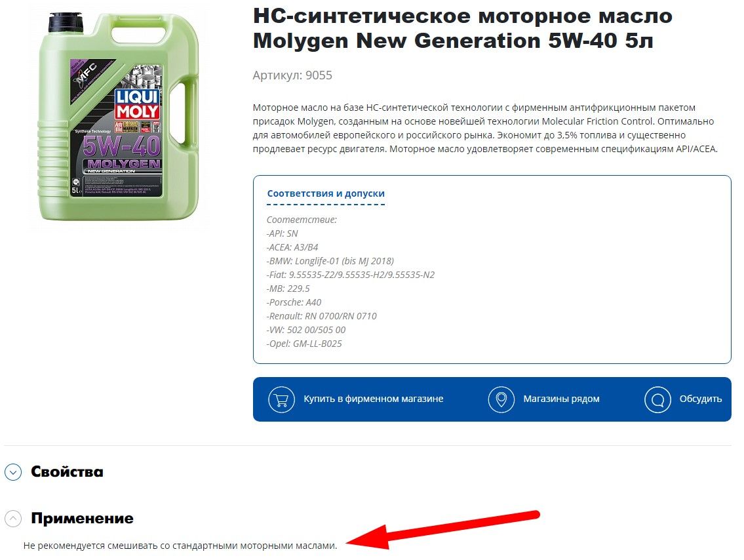Click the Артикул: 9055 text

coord(292,75)
